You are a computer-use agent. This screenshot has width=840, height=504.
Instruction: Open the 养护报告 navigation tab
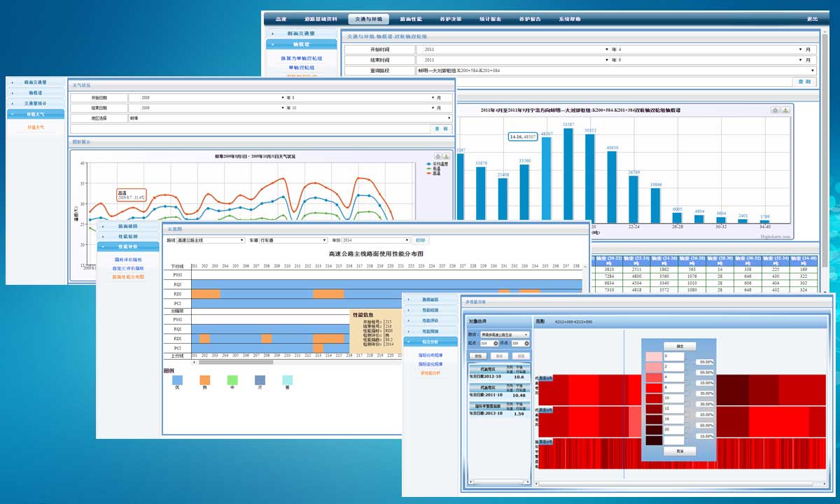(x=531, y=19)
